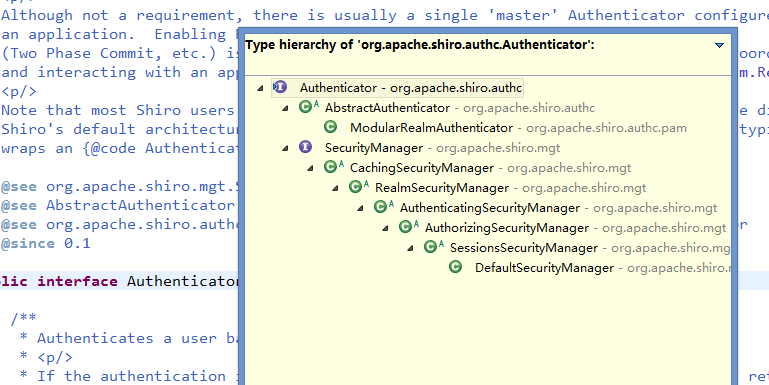Select the ModularRealmAuthenticator entry
The image size is (769, 385).
tap(518, 128)
